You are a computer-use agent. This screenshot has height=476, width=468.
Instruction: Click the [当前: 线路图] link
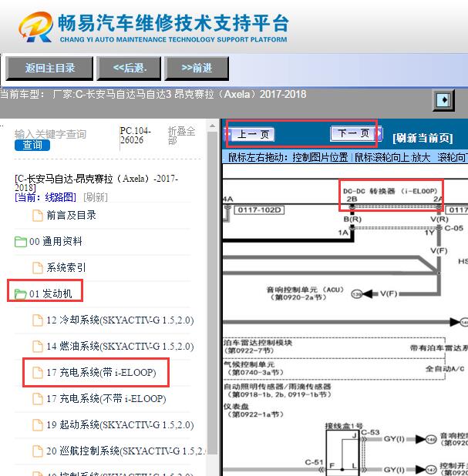click(x=45, y=197)
